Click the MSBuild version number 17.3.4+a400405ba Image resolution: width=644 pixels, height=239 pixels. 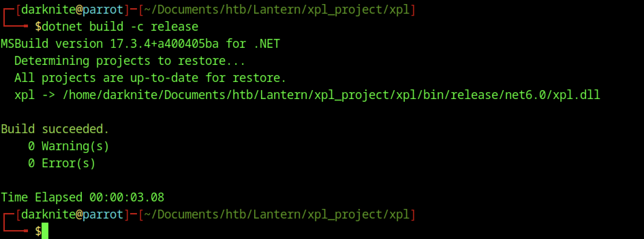164,44
